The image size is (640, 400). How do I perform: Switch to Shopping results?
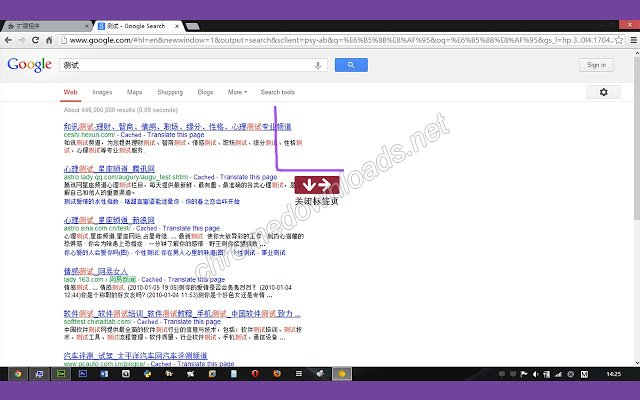tap(170, 92)
